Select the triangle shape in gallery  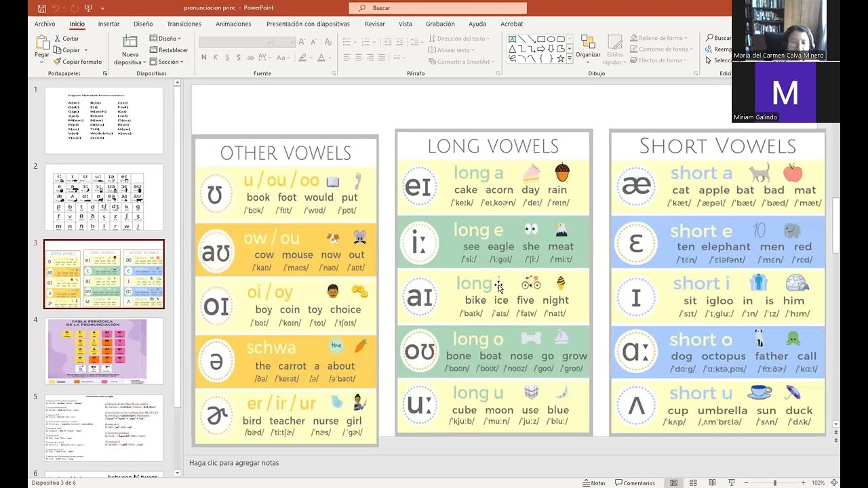(513, 49)
